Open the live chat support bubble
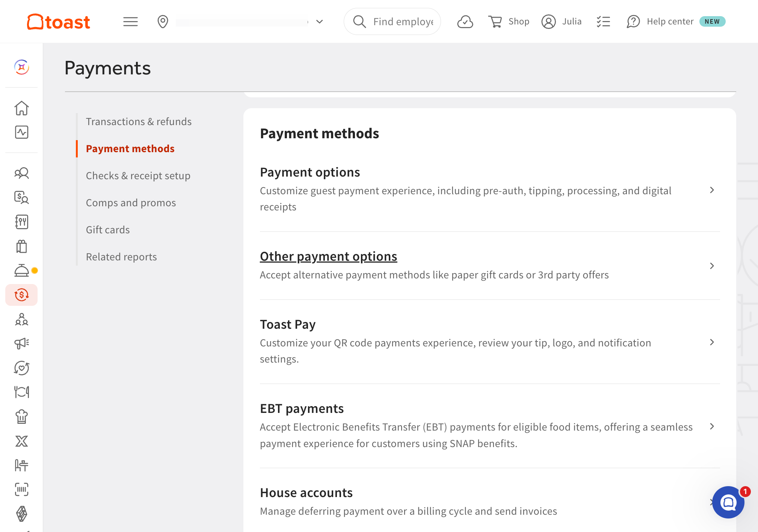 pos(728,502)
